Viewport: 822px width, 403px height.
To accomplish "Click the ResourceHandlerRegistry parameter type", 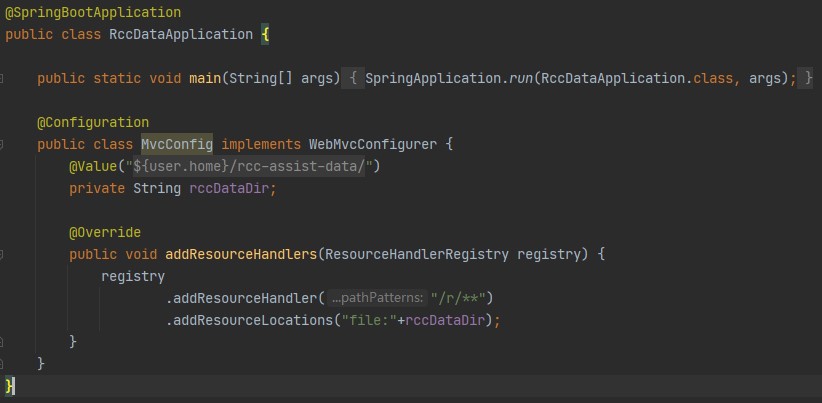I will [416, 254].
